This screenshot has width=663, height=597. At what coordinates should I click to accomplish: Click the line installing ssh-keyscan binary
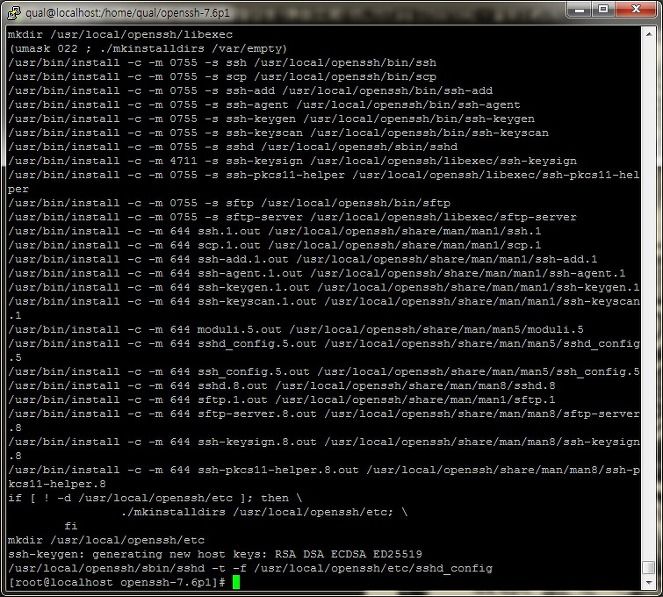[x=278, y=132]
